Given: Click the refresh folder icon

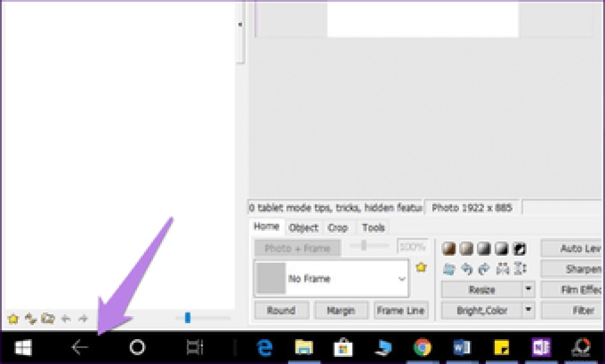Looking at the screenshot, I should [31, 319].
